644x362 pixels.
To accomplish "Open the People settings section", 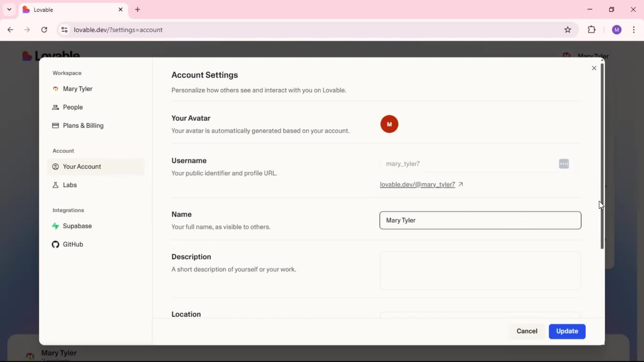I will pos(96,107).
